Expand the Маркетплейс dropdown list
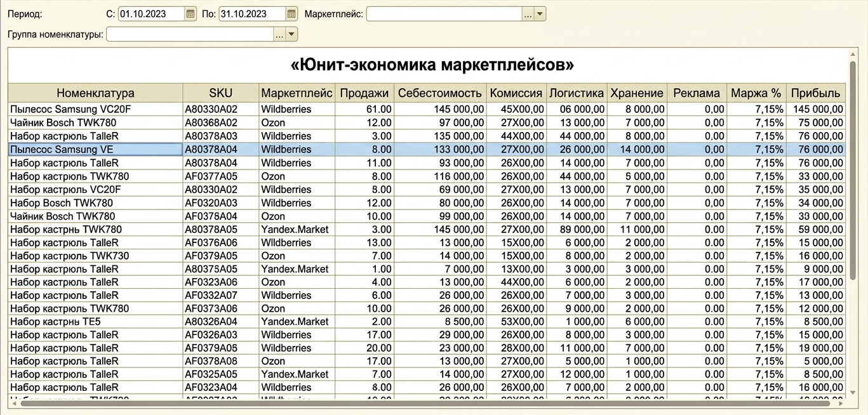 pyautogui.click(x=540, y=14)
